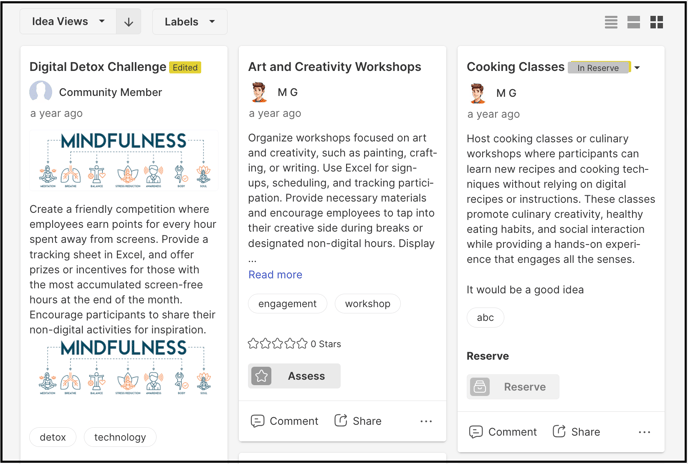Screen dimensions: 688x464
Task: Switch to compact list view icon
Action: (x=611, y=22)
